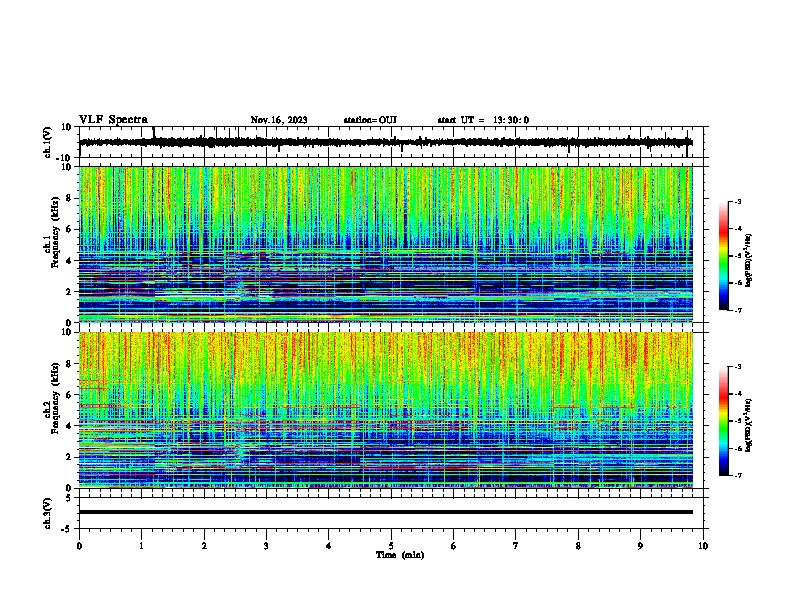792x612 pixels.
Task: Click the "station=OUI" label
Action: pos(370,120)
